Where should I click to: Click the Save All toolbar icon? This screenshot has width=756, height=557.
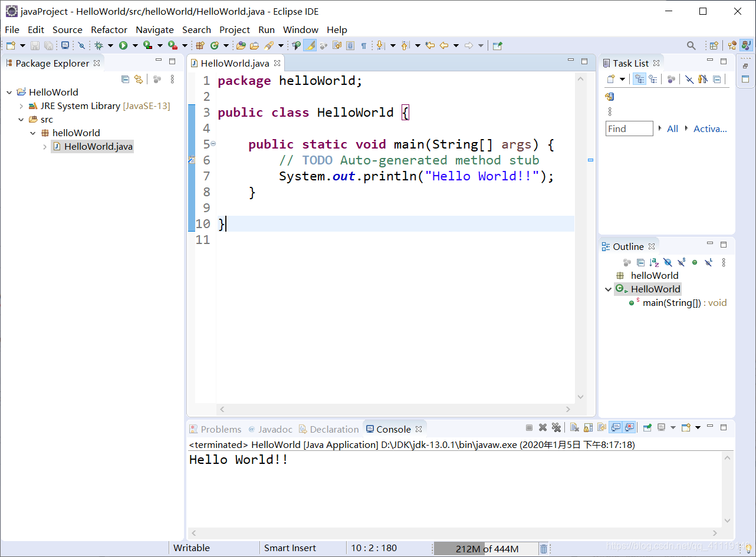pyautogui.click(x=48, y=45)
